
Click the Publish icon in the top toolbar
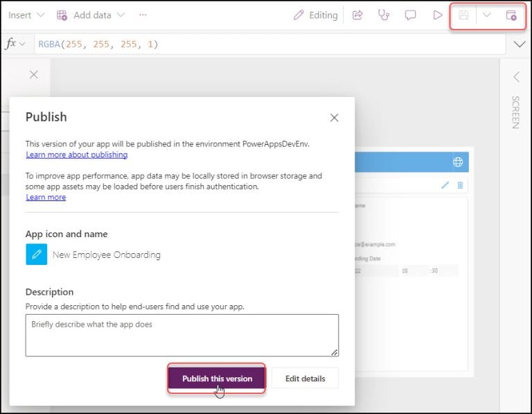coord(511,15)
